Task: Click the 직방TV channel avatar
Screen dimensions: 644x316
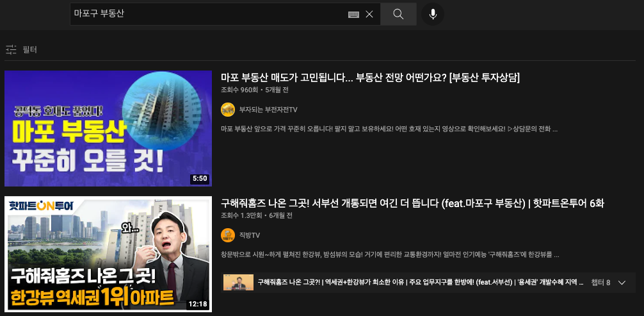Action: (227, 235)
